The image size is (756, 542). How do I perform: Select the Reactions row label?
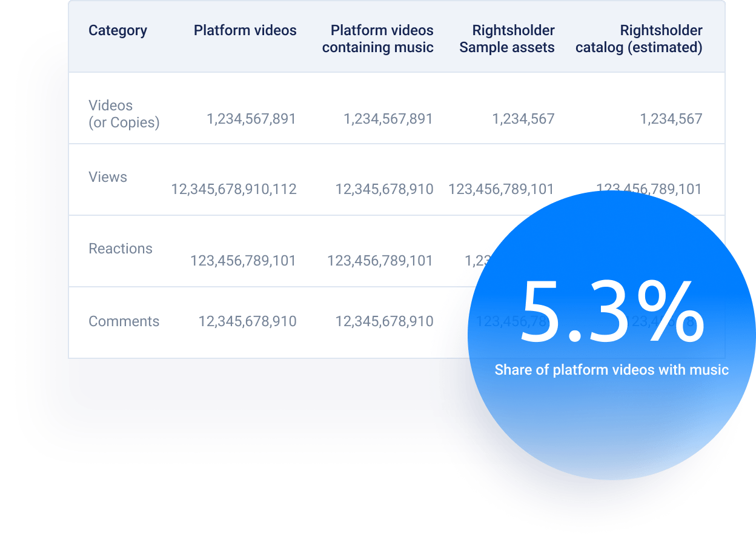121,249
